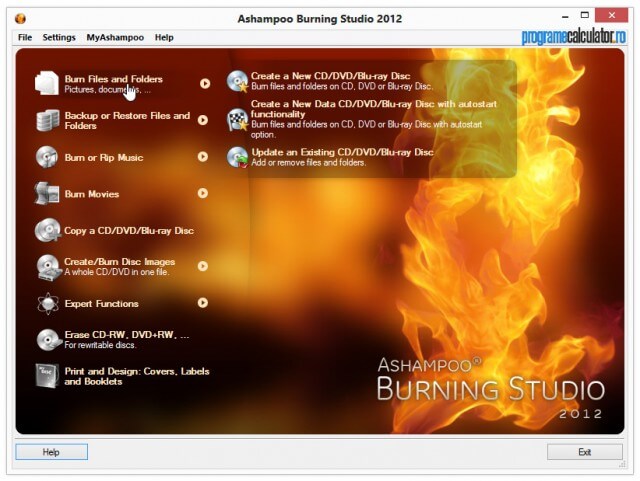Open the MyAshampoo menu

(x=115, y=38)
